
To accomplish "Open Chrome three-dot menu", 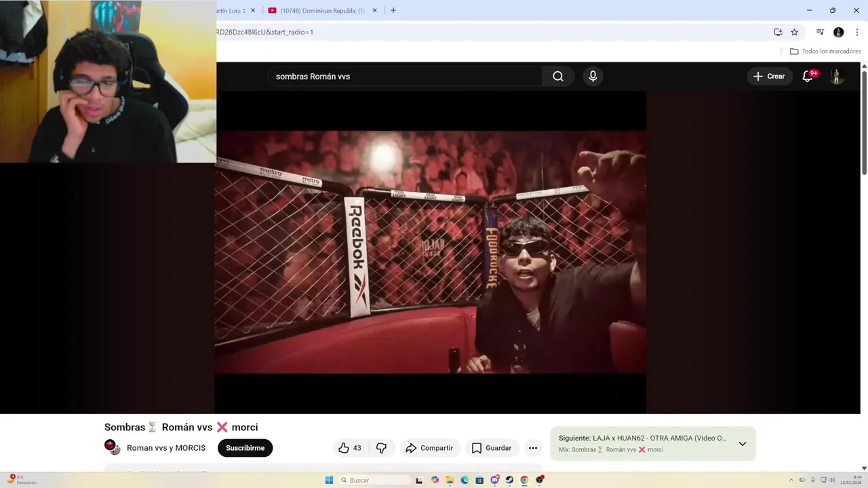I will click(x=857, y=32).
